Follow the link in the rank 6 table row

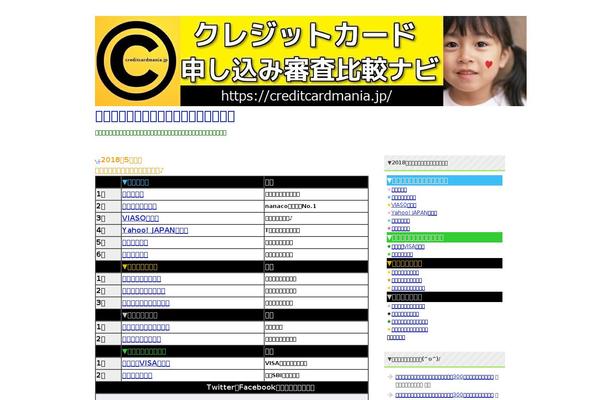[x=135, y=255]
